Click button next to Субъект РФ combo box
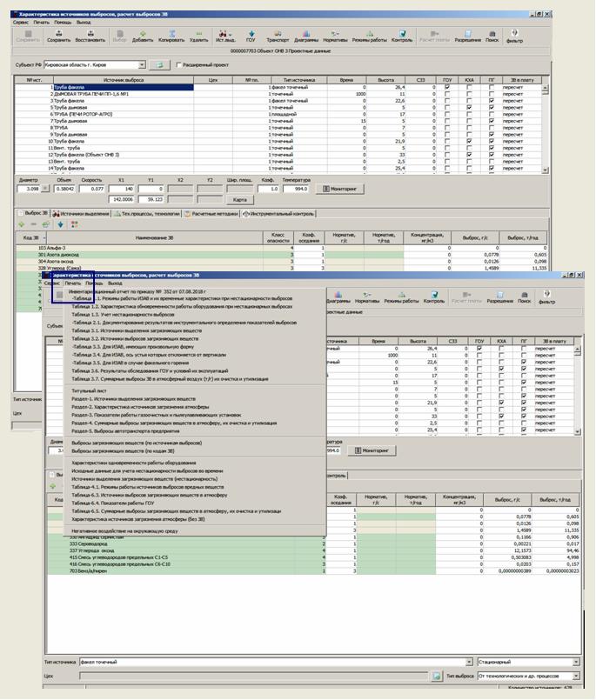The width and height of the screenshot is (596, 700). click(x=159, y=64)
